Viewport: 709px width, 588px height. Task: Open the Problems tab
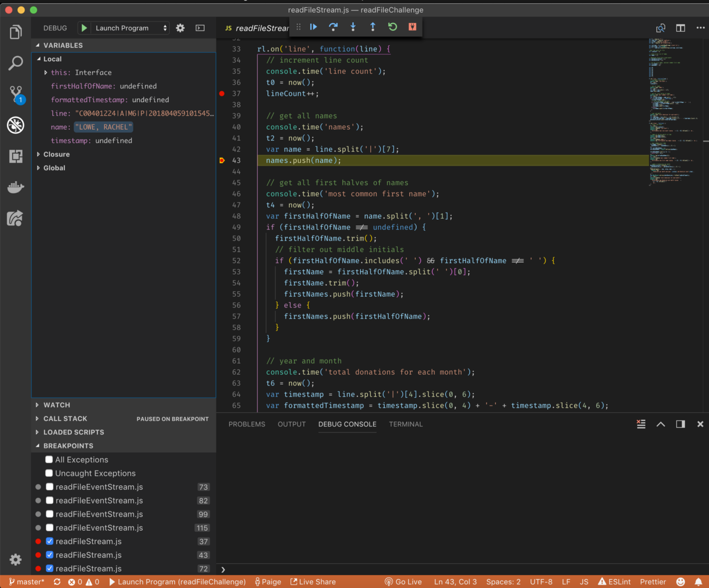(x=247, y=424)
